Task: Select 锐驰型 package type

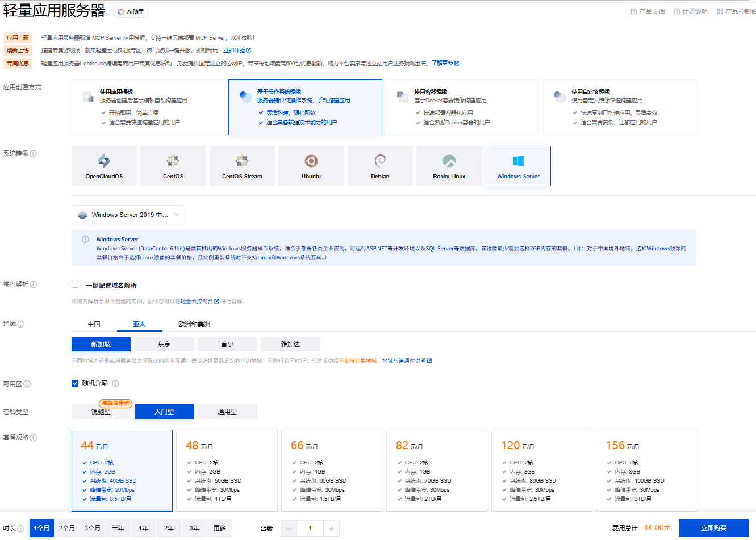Action: point(101,412)
